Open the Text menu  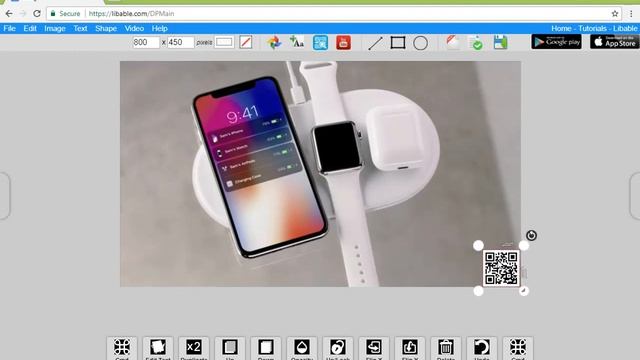80,29
